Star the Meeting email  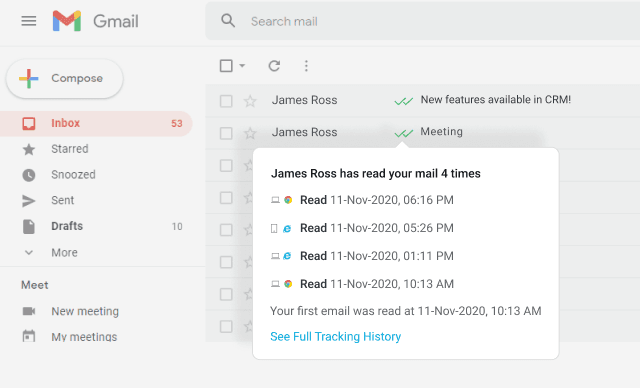point(250,133)
